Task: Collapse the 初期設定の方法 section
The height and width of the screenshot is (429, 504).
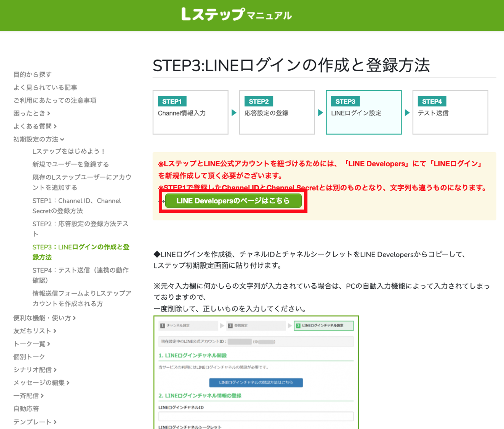Action: point(39,140)
